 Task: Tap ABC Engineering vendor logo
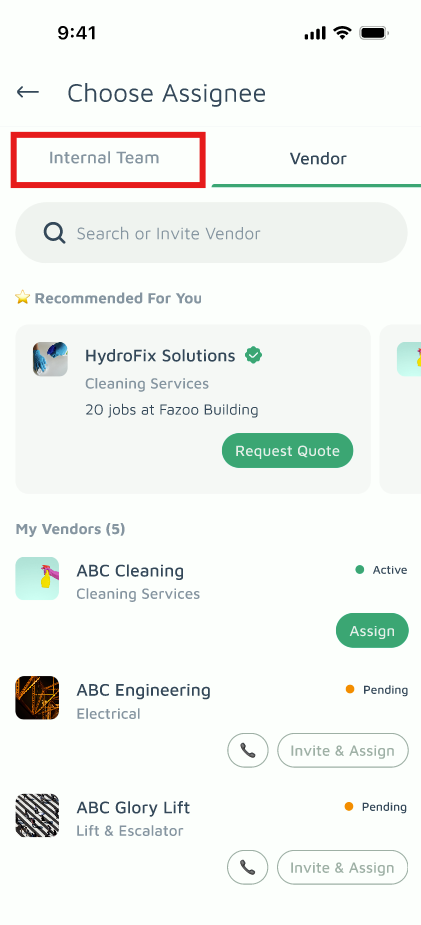[x=37, y=697]
